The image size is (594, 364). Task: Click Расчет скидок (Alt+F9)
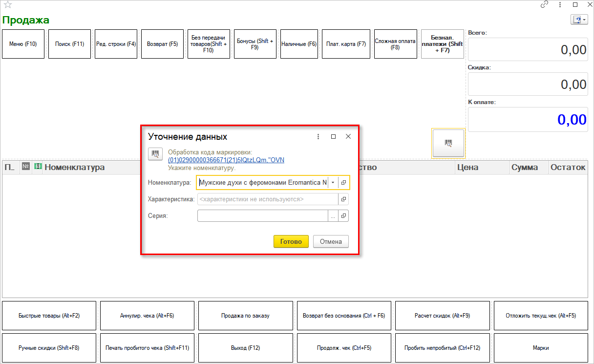tap(442, 316)
